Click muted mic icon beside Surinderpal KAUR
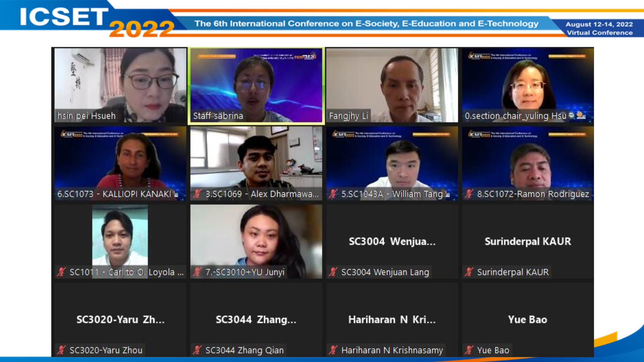 (469, 272)
